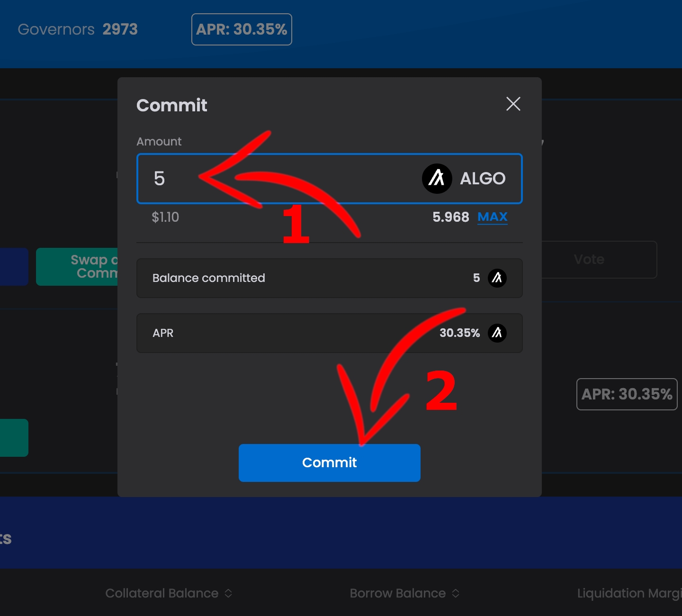Click the teal button at lower left edge

14,437
